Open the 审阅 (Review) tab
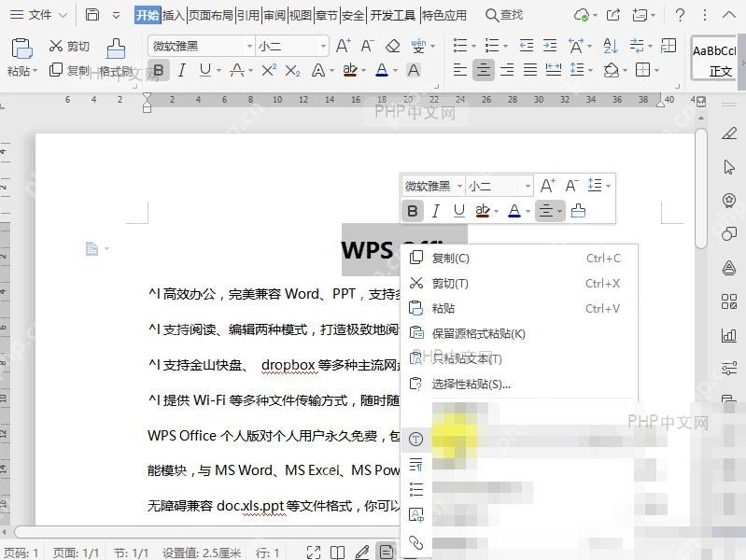Screen dimensions: 746x560 coord(275,15)
